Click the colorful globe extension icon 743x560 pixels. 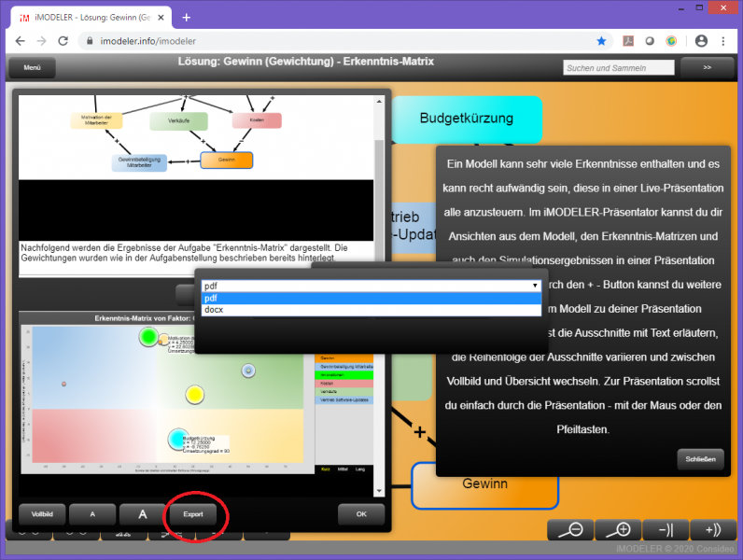click(671, 41)
